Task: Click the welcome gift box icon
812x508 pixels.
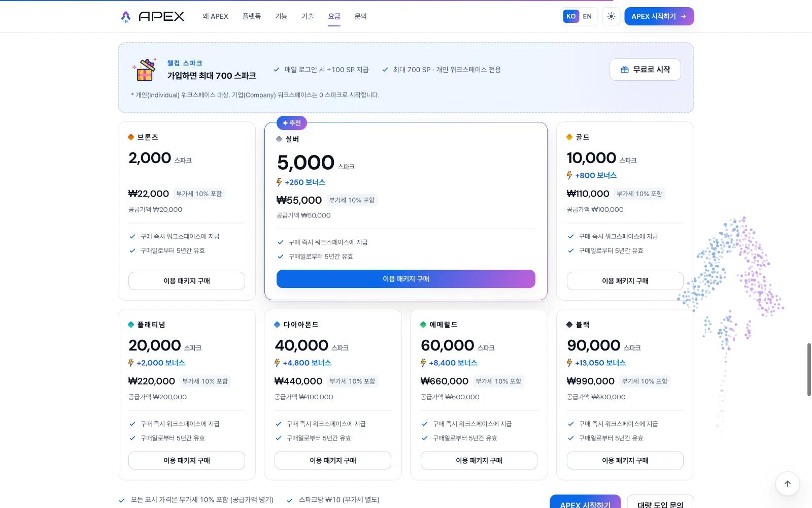Action: [145, 70]
